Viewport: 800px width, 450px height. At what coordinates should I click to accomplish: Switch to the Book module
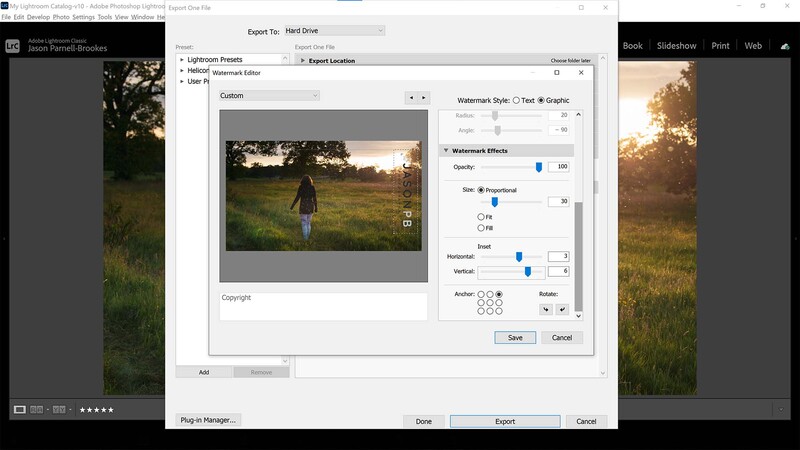[633, 46]
